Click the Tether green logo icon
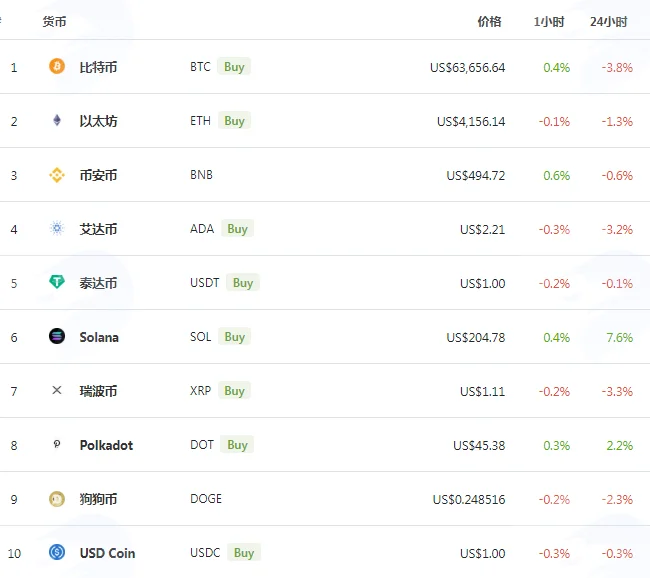 coord(57,282)
